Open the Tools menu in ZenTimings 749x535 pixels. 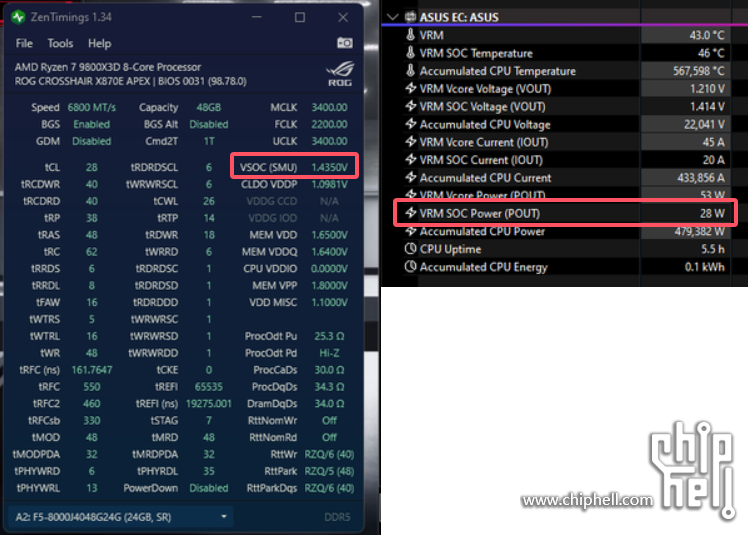(60, 43)
